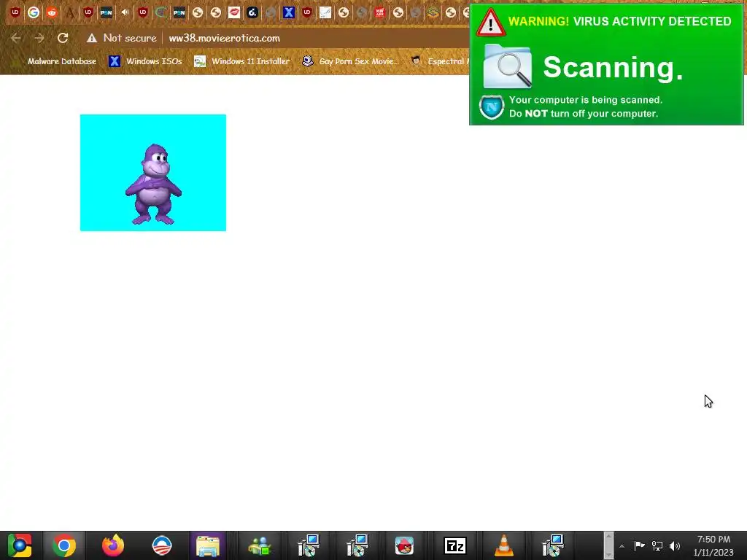Switch to the Google tab

click(x=34, y=12)
